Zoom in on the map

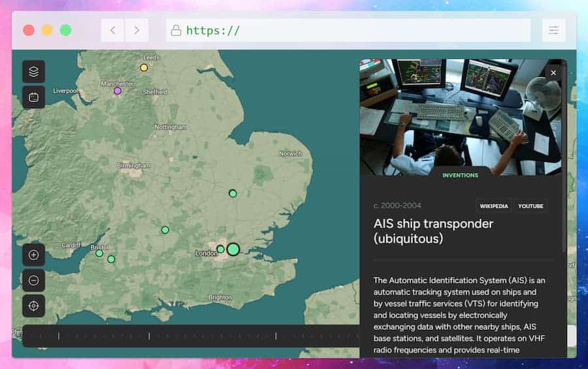click(x=33, y=255)
